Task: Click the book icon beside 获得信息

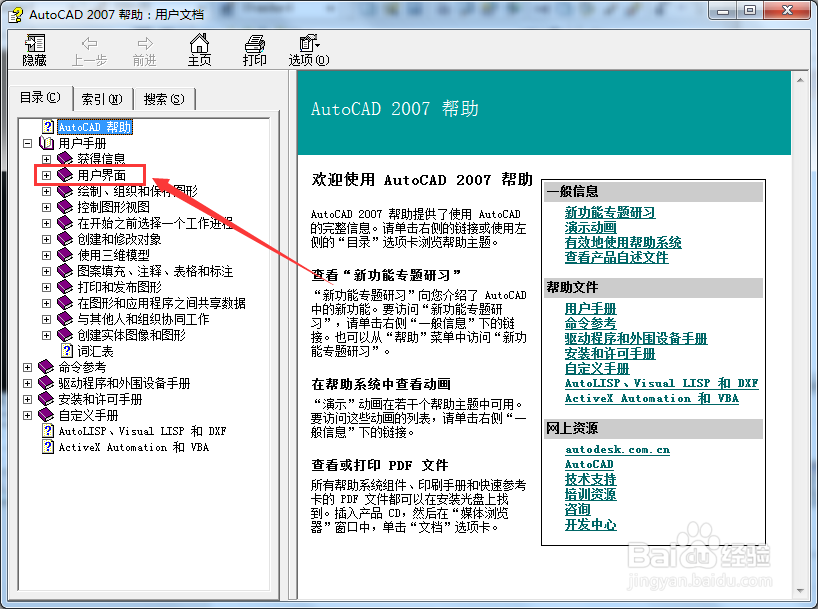Action: coord(65,159)
